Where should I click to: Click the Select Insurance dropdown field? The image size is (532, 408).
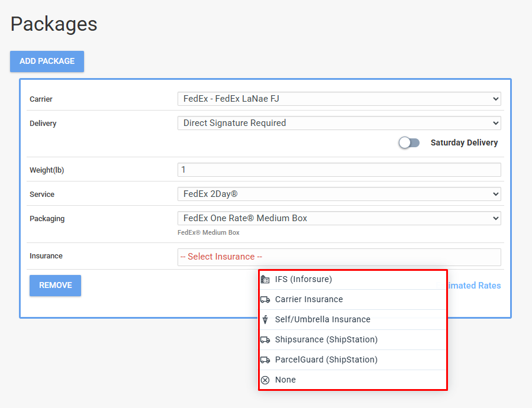(339, 257)
